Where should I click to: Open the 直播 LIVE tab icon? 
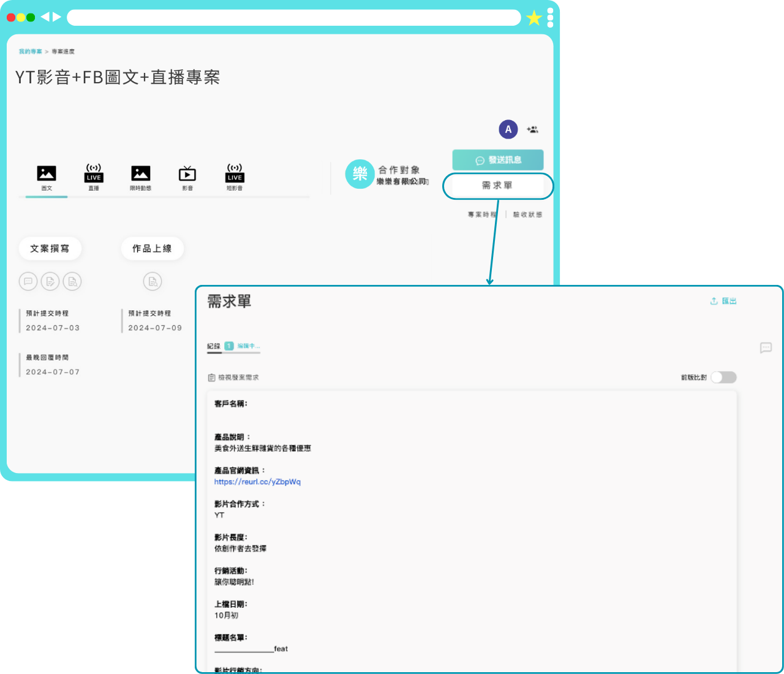pyautogui.click(x=94, y=173)
